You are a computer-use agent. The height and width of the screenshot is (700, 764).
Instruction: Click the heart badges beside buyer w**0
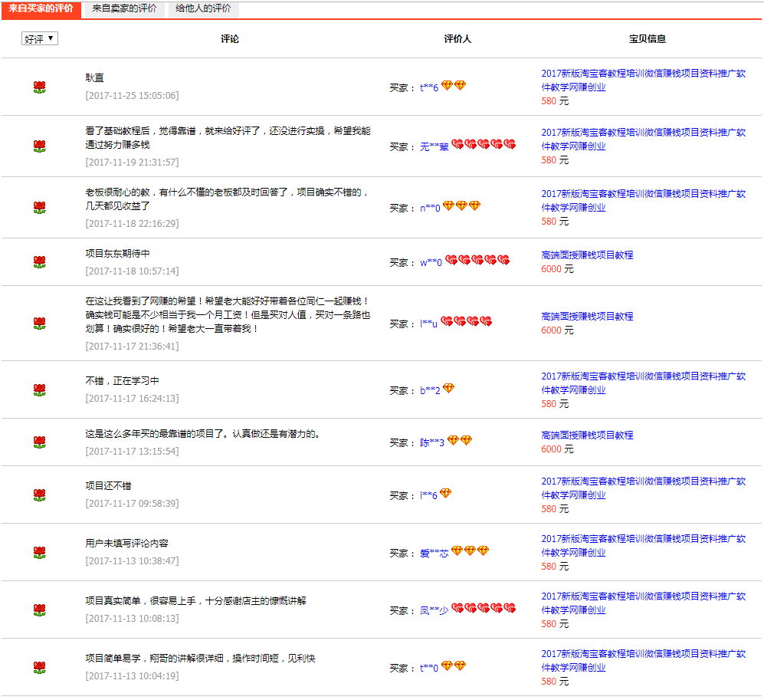point(477,261)
